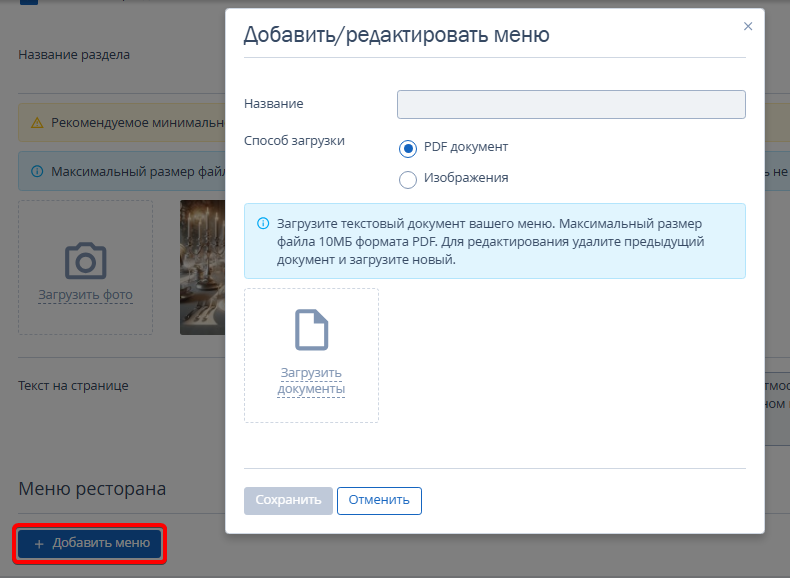Screen dimensions: 790x578
Task: Click the camera icon for photo upload
Action: [86, 261]
